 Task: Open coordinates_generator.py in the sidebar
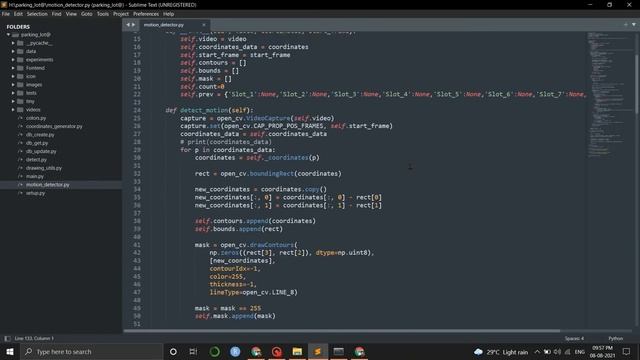(54, 126)
